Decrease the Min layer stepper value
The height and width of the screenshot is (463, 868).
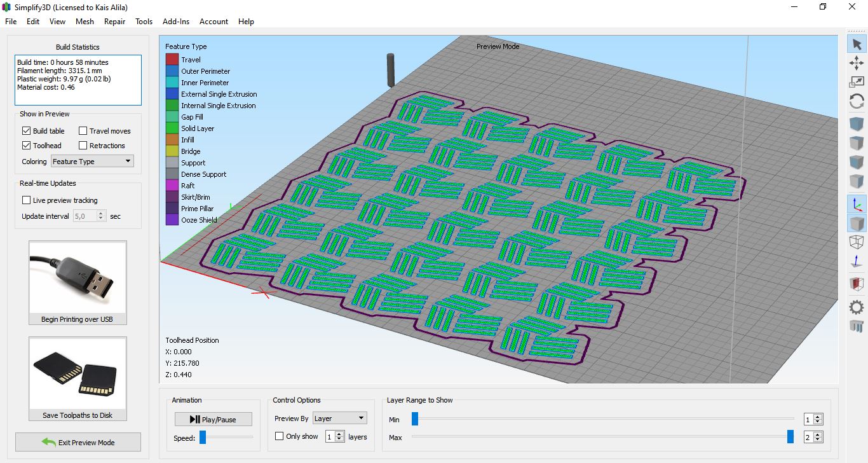[818, 422]
